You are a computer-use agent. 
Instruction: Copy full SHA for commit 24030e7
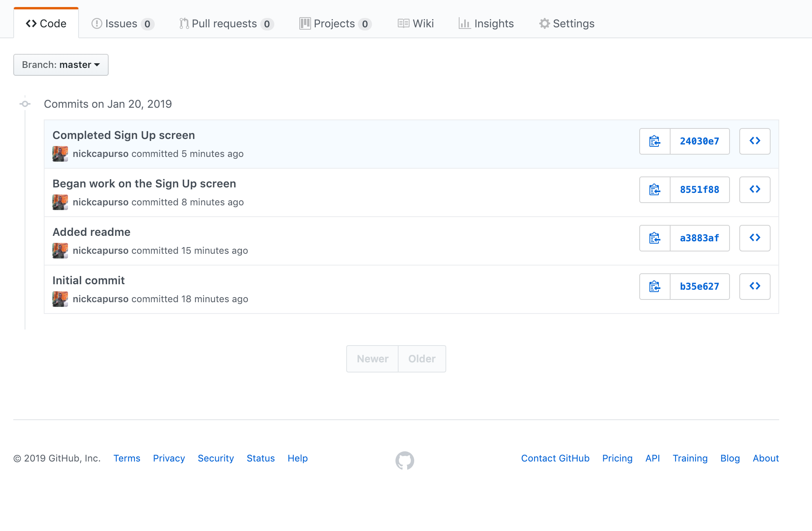click(655, 141)
